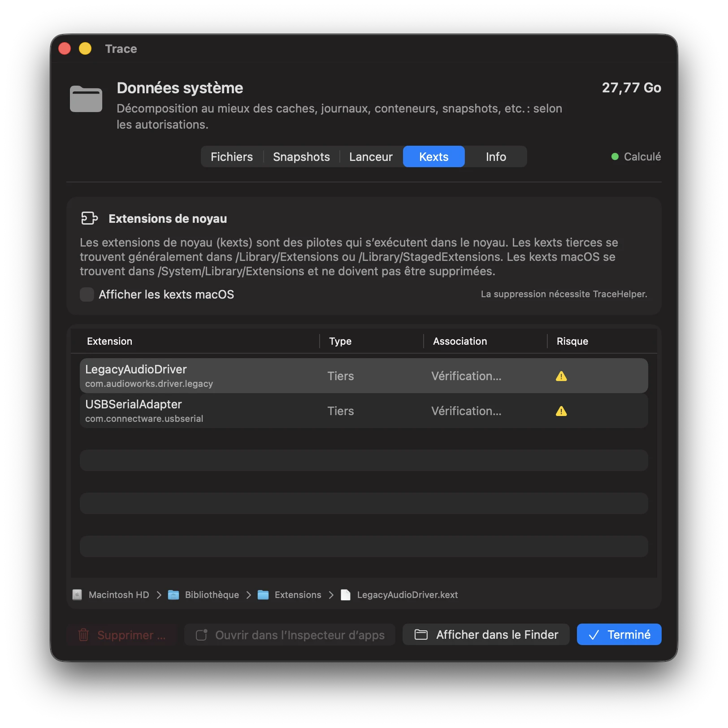Select the Kexts tab
This screenshot has width=728, height=728.
pyautogui.click(x=433, y=157)
